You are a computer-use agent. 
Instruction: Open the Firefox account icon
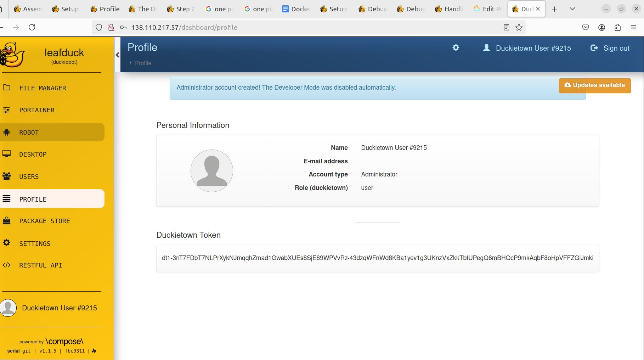[601, 27]
